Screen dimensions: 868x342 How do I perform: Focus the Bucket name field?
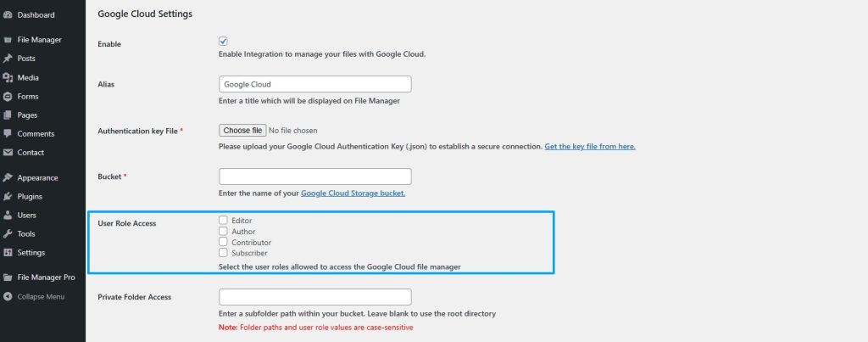tap(315, 177)
